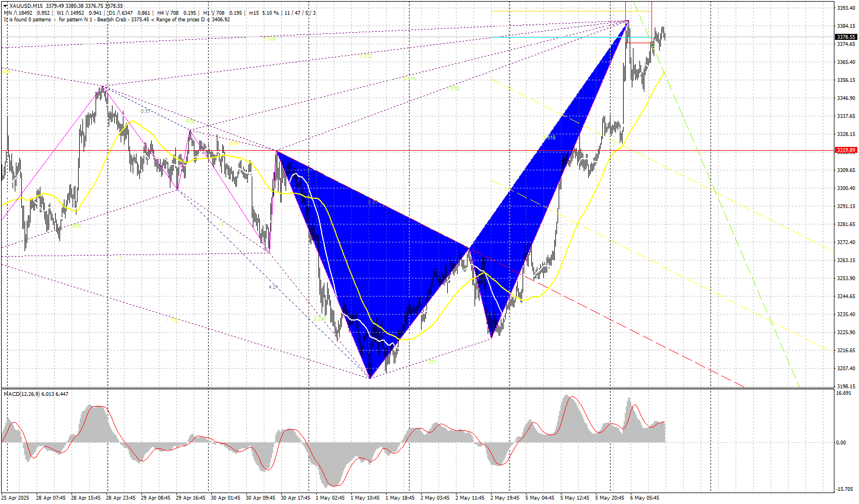The width and height of the screenshot is (859, 504).
Task: Click the 'm15 5.10 %' stat
Action: pyautogui.click(x=264, y=13)
